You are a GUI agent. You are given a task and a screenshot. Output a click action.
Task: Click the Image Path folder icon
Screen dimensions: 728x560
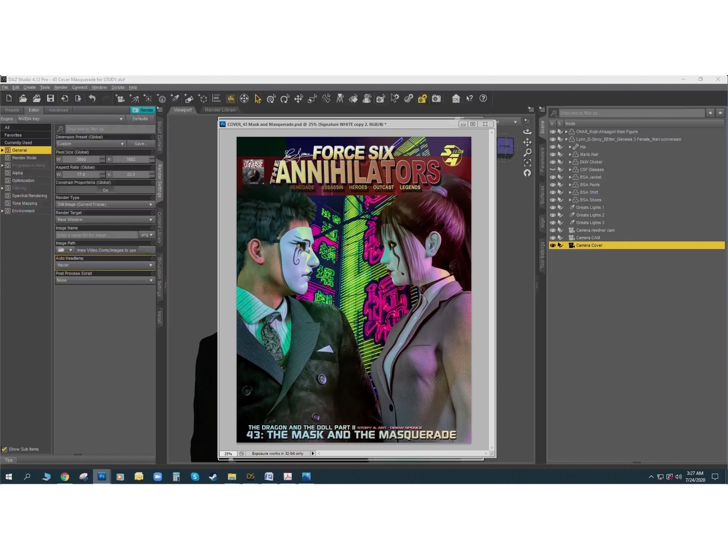[x=61, y=250]
